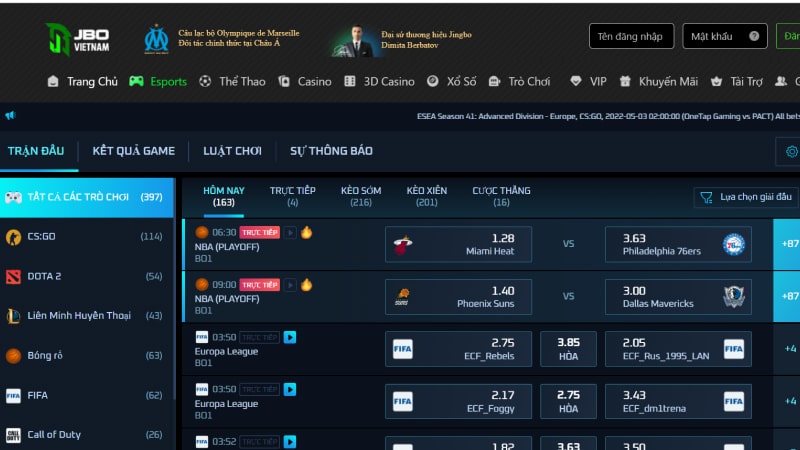The width and height of the screenshot is (800, 450).
Task: Bet on Miami Heat at 1.28
Action: (x=458, y=244)
